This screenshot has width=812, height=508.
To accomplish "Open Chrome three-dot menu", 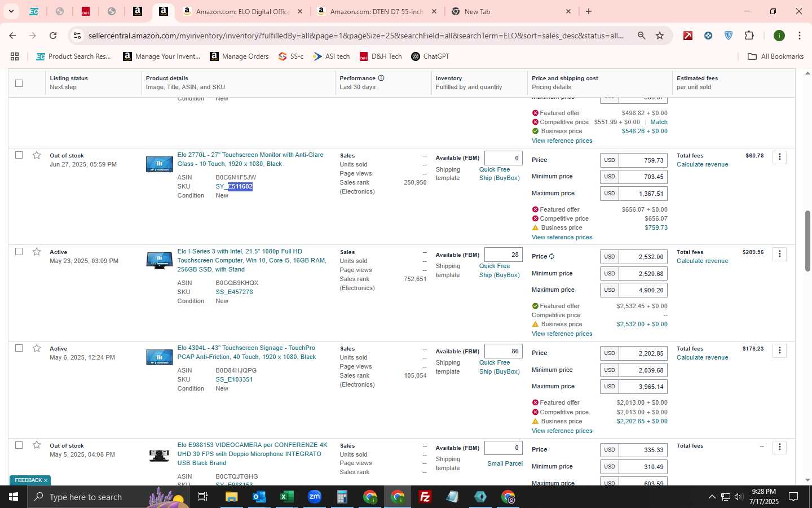I will [x=799, y=36].
